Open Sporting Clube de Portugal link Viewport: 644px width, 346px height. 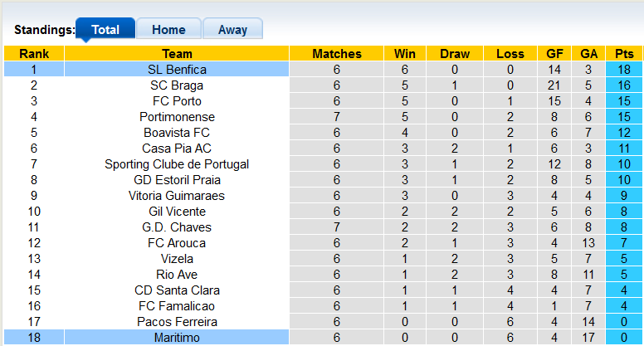point(177,164)
